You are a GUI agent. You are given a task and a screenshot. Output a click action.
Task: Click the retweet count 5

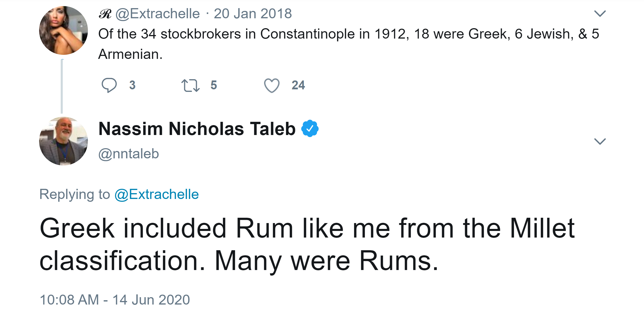[x=214, y=85]
